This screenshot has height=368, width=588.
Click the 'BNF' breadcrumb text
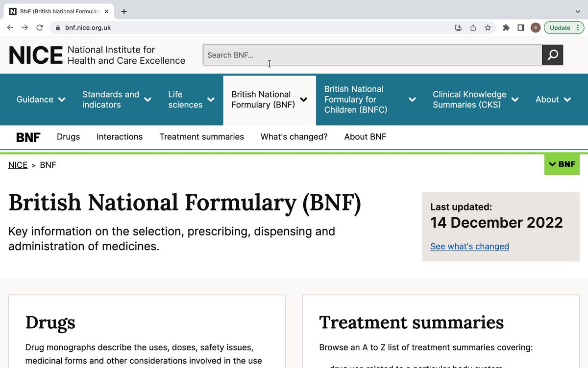pos(48,165)
